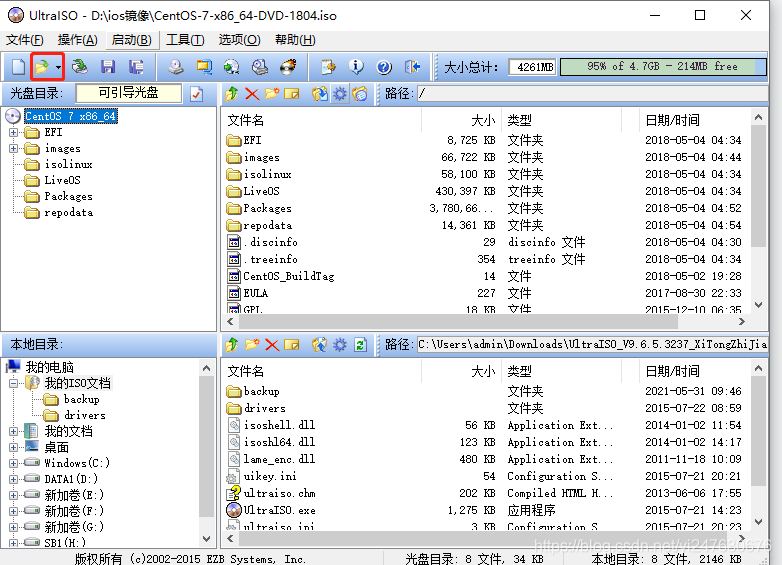The image size is (782, 565).
Task: Click disc pane gear properties icon
Action: [x=340, y=94]
